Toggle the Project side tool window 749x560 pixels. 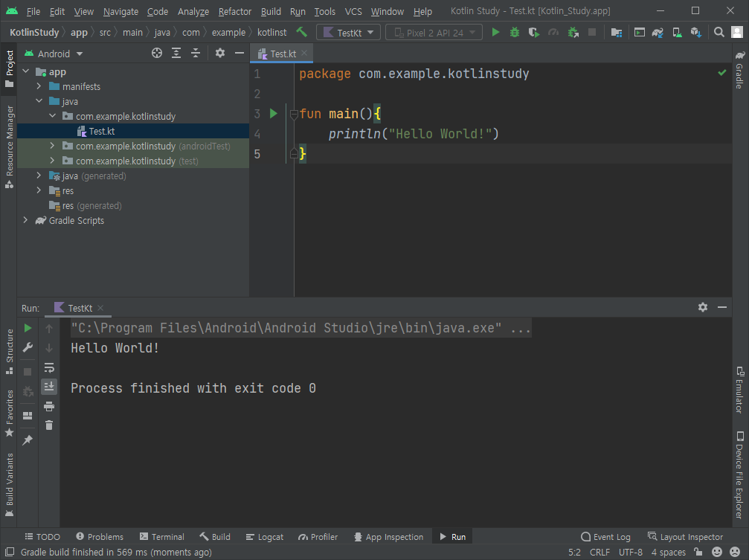point(9,69)
